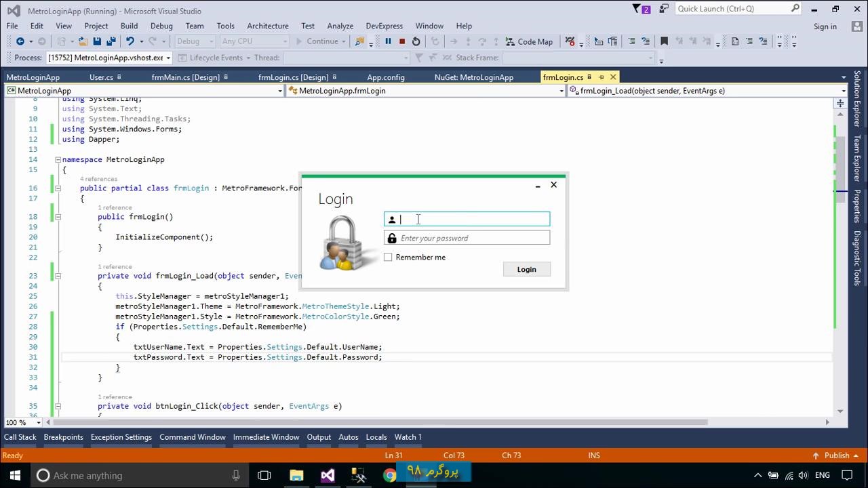Collapse the frmLogin_Load method region
The height and width of the screenshot is (488, 868).
[58, 276]
